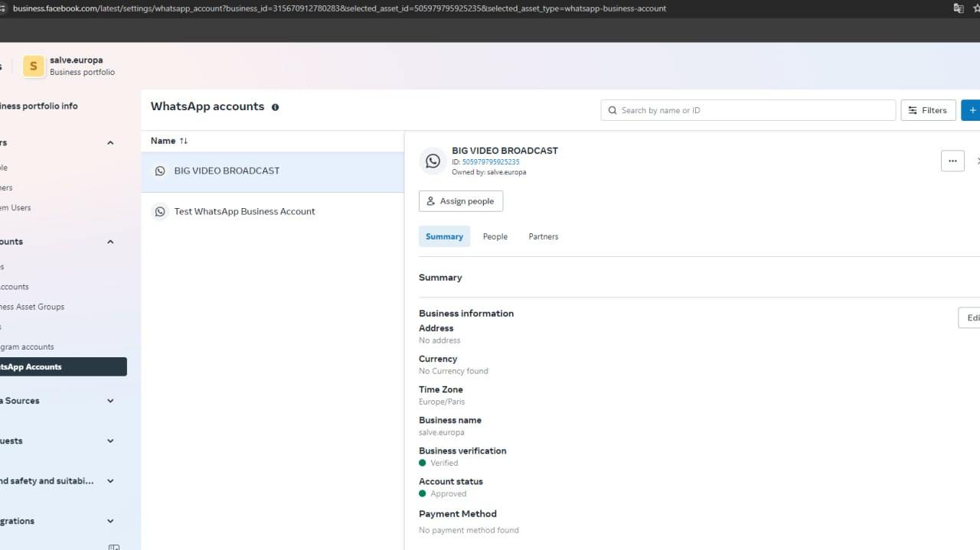Go to Instagram accounts in sidebar

27,347
